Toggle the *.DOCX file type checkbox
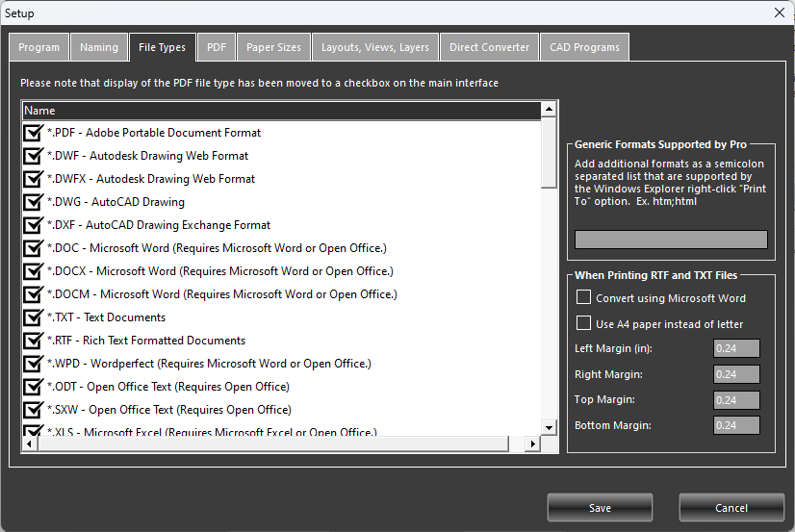 (x=33, y=271)
